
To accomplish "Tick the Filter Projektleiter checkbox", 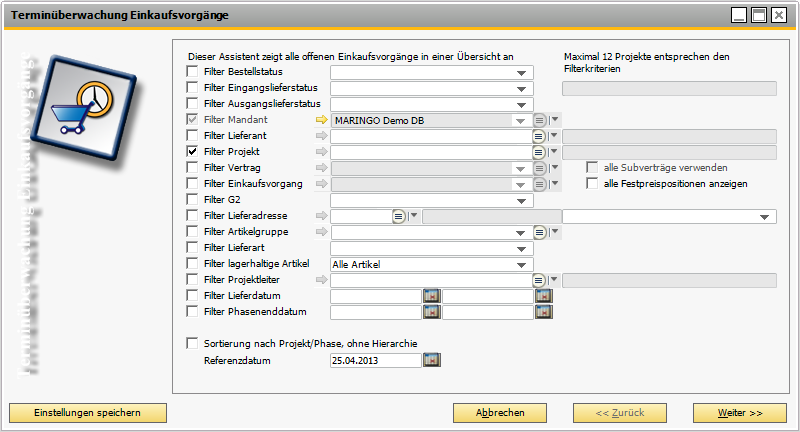I will click(x=192, y=279).
